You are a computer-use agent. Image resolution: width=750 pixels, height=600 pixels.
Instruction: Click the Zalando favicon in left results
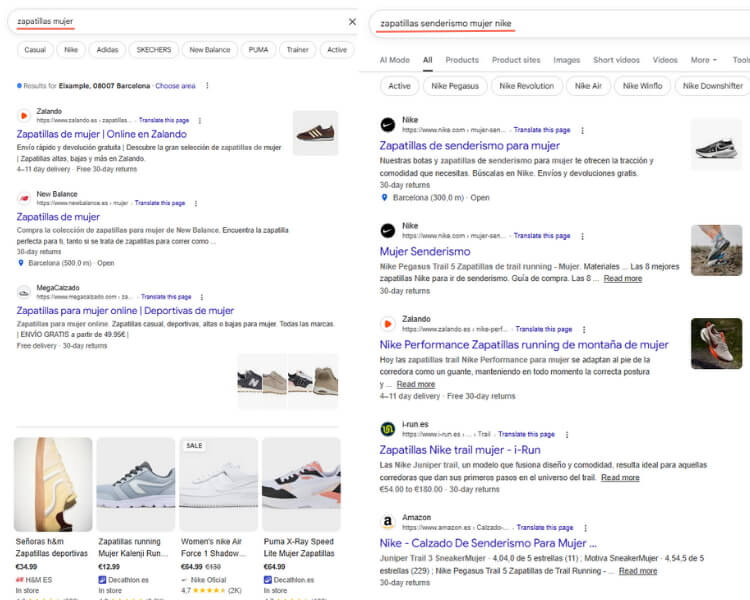point(23,116)
